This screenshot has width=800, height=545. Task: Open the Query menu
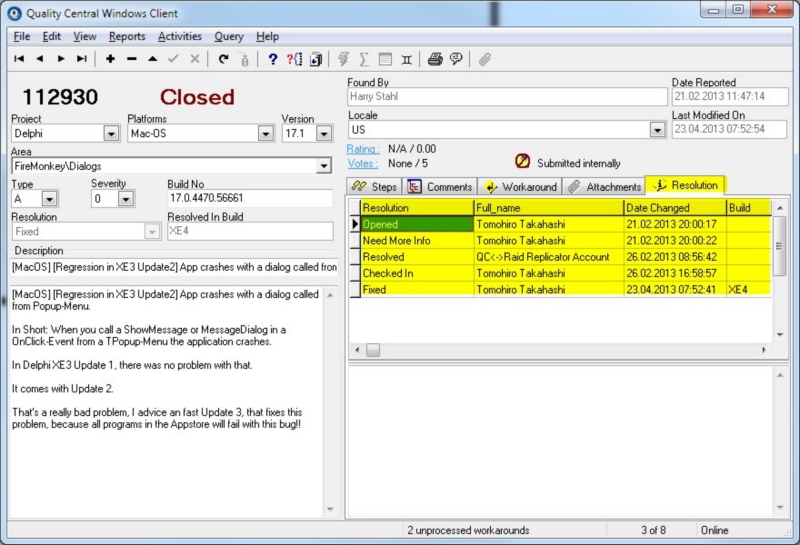pyautogui.click(x=229, y=37)
